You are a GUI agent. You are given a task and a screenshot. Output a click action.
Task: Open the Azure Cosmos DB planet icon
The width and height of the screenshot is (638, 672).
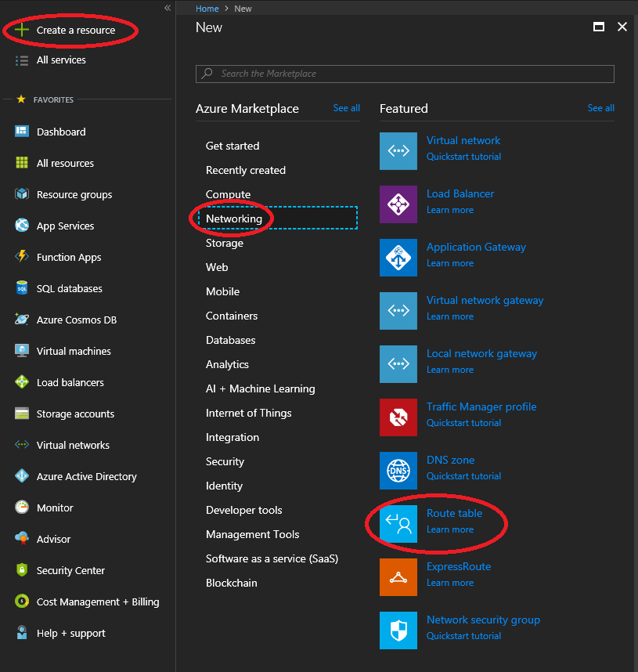22,320
